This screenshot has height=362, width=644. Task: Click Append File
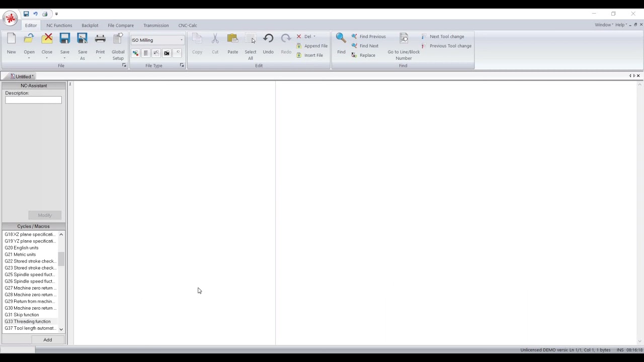click(312, 46)
